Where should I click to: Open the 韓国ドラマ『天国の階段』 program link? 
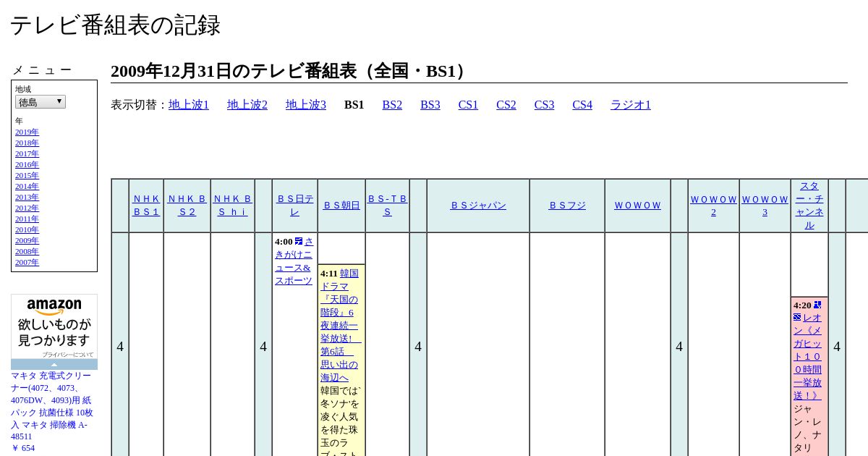click(x=341, y=326)
